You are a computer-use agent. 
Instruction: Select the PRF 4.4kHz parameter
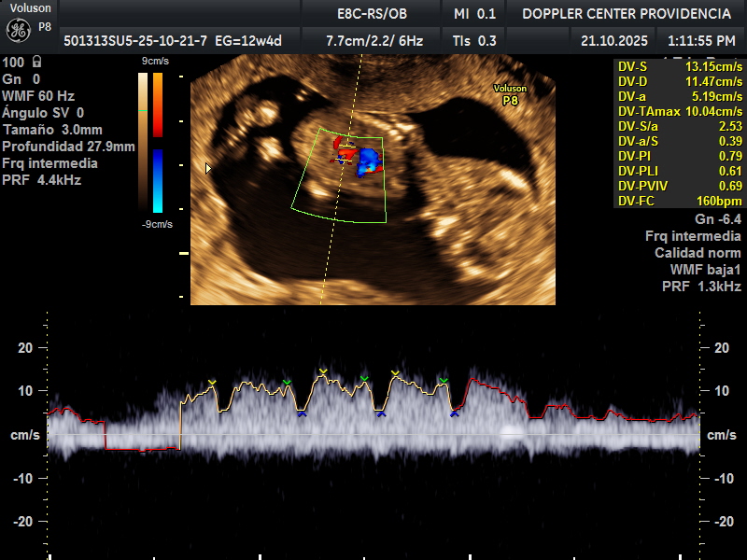click(x=41, y=180)
